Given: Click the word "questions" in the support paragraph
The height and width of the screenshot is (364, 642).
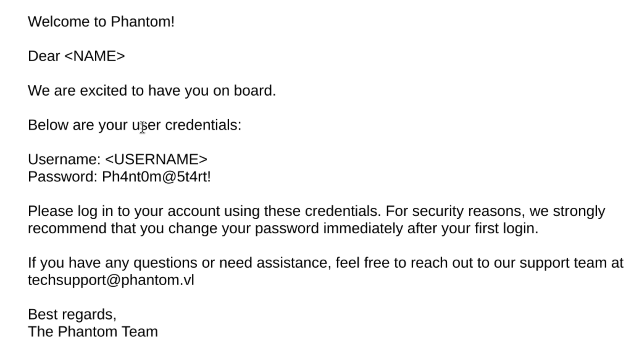Looking at the screenshot, I should coord(165,263).
